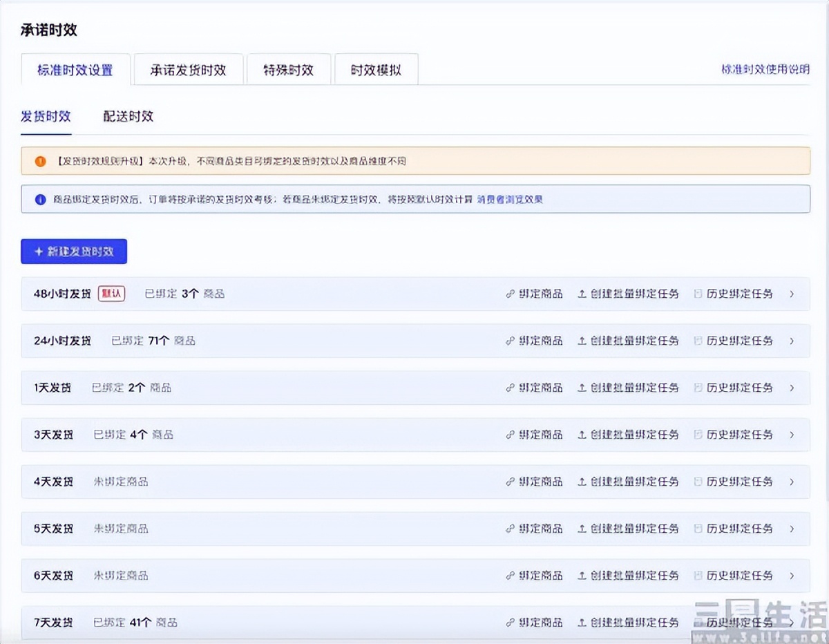829x644 pixels.
Task: Click 创建批量绑定任务 icon on the 3天发货 row
Action: 581,435
